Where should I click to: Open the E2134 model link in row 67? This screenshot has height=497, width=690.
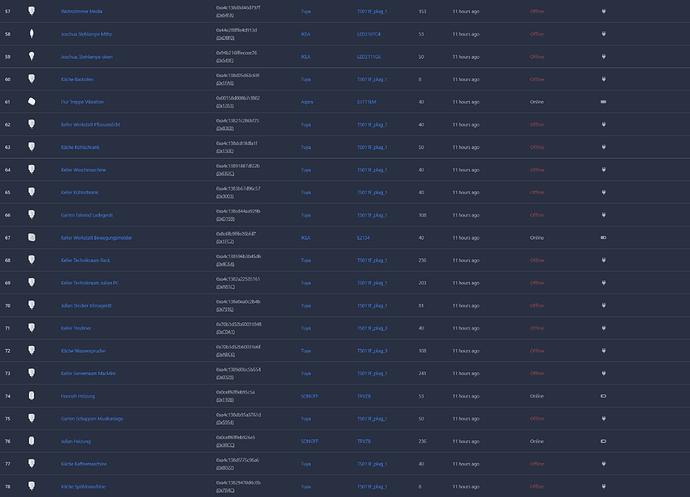tap(363, 238)
